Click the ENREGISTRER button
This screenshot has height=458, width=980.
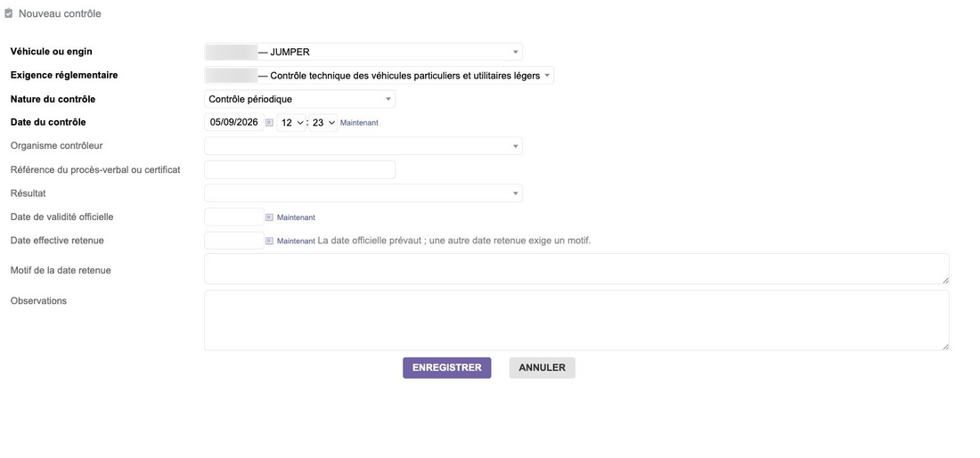pyautogui.click(x=447, y=368)
